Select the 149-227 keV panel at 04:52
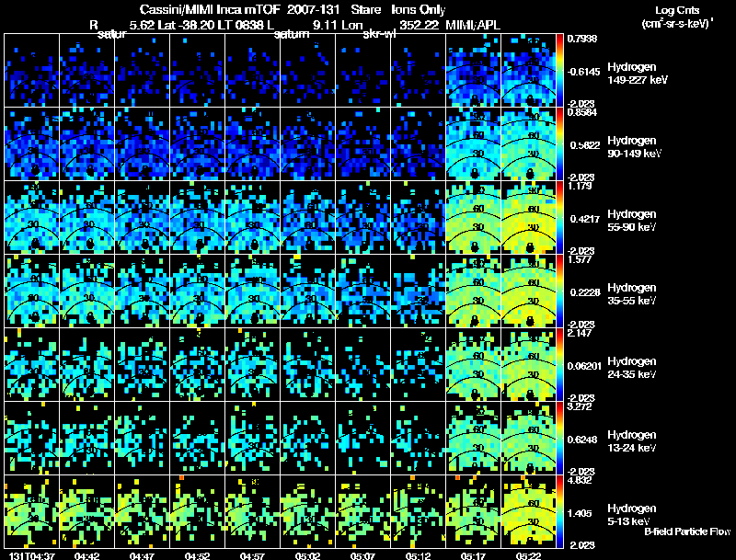This screenshot has width=736, height=560. (x=197, y=71)
